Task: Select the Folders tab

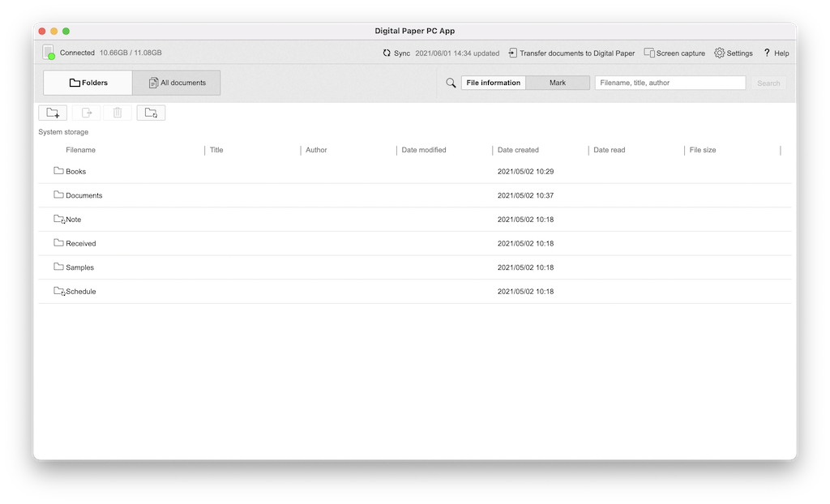Action: point(88,83)
